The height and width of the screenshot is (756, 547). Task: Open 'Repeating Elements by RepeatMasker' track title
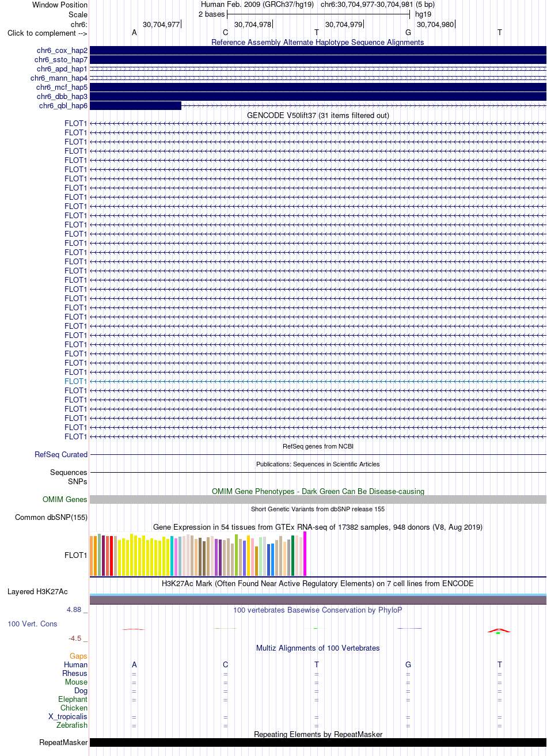318,735
